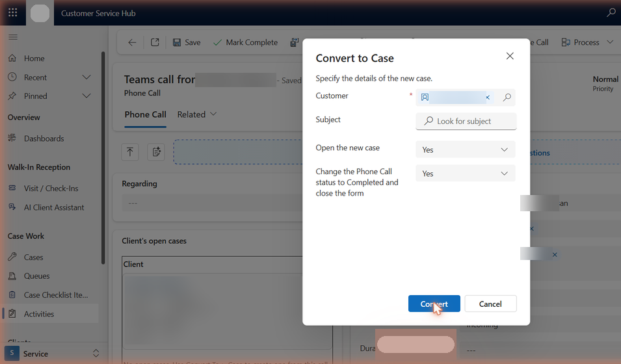Image resolution: width=621 pixels, height=364 pixels.
Task: Open Cases in the sidebar
Action: pos(33,257)
